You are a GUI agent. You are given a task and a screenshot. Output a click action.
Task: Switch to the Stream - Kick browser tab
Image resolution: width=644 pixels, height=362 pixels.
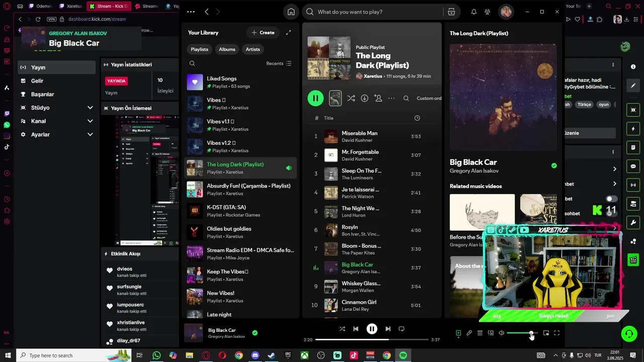109,6
